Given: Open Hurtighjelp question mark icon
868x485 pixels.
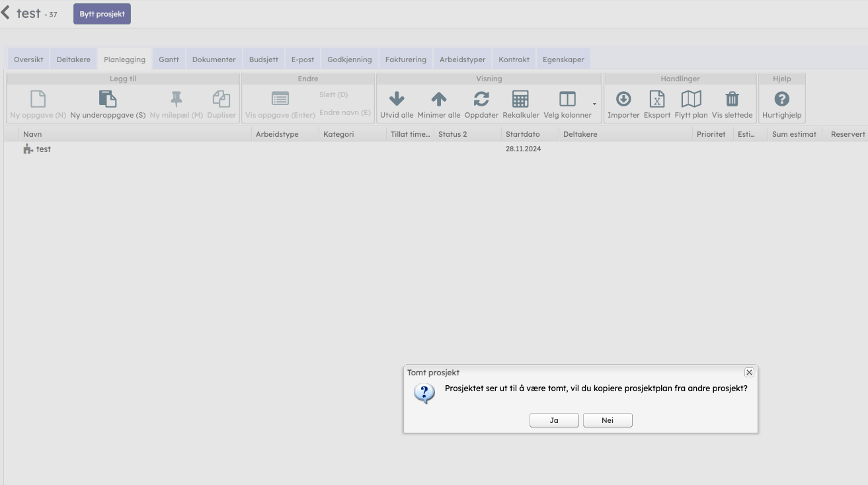Looking at the screenshot, I should (x=781, y=99).
